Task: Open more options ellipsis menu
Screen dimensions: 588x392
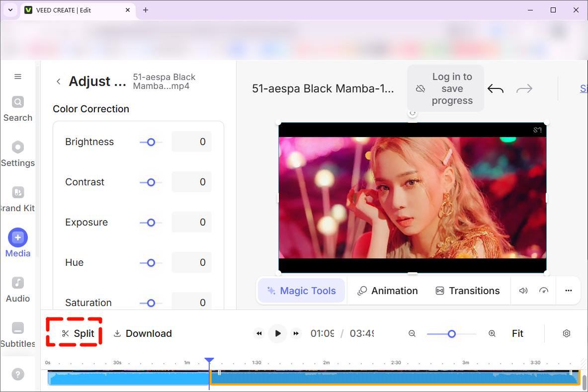Action: (x=569, y=291)
